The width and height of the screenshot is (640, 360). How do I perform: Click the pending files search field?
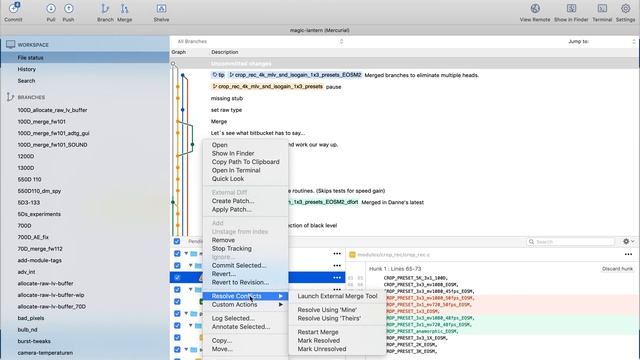(571, 242)
